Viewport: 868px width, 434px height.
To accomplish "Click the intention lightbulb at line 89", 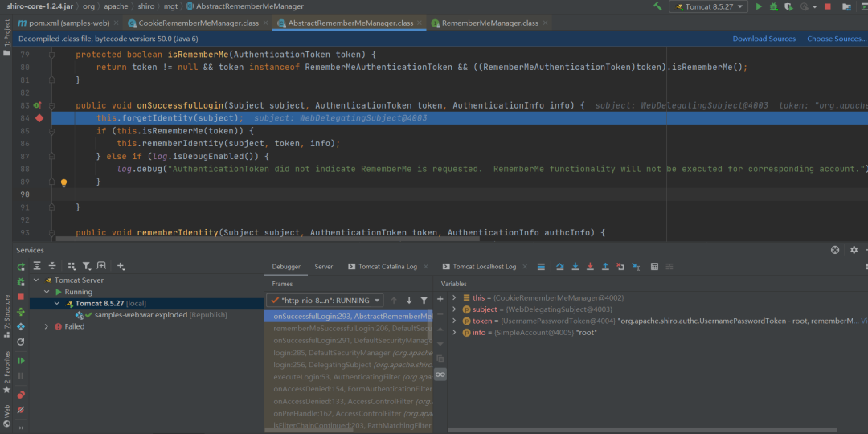I will point(63,182).
